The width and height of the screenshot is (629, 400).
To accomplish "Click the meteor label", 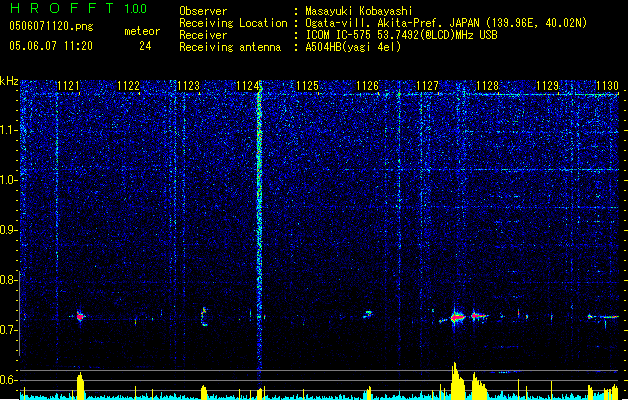I will tap(142, 31).
